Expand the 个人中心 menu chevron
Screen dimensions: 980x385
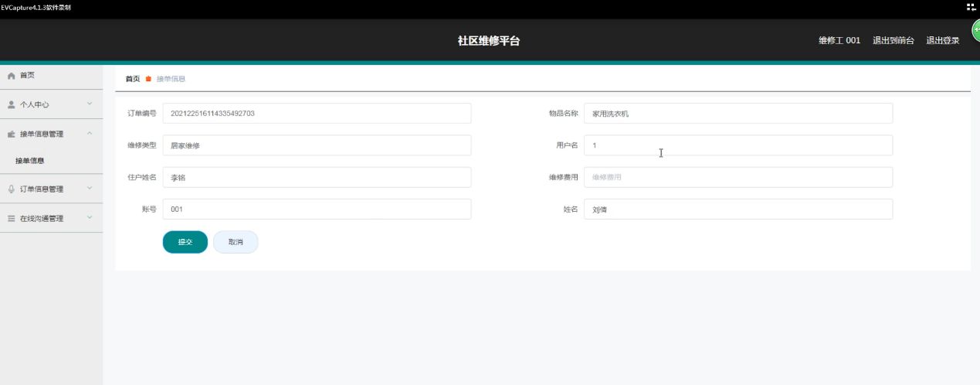coord(90,104)
